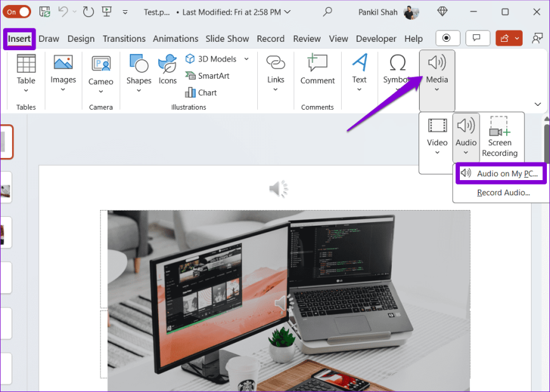Insert a Cameo camera feed
This screenshot has width=550, height=392.
pos(100,73)
